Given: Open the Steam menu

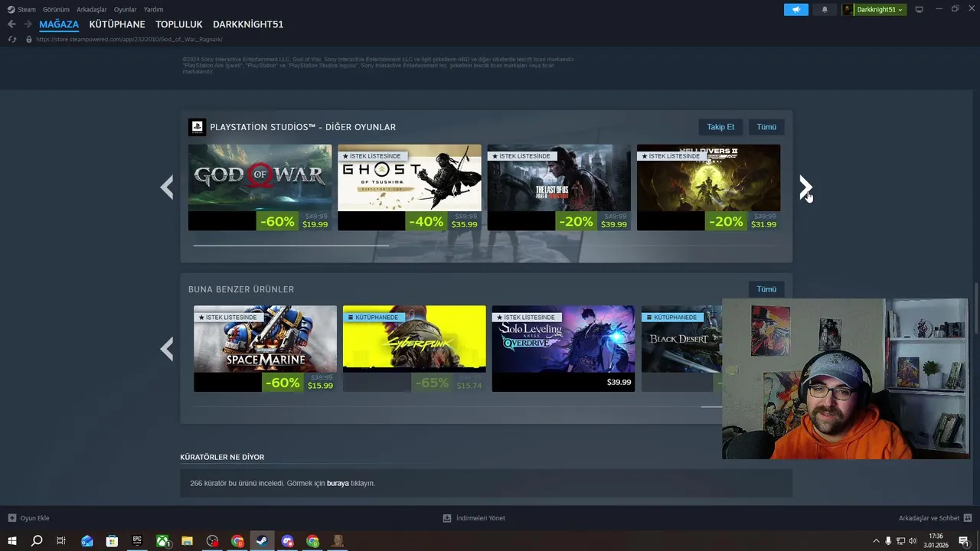Looking at the screenshot, I should click(x=21, y=9).
